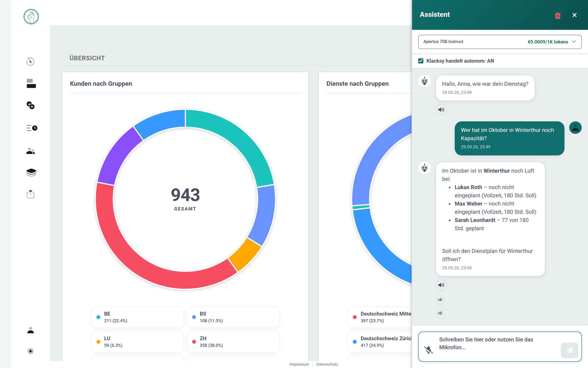The image size is (588, 368).
Task: Toggle the muted microphone icon
Action: point(429,350)
